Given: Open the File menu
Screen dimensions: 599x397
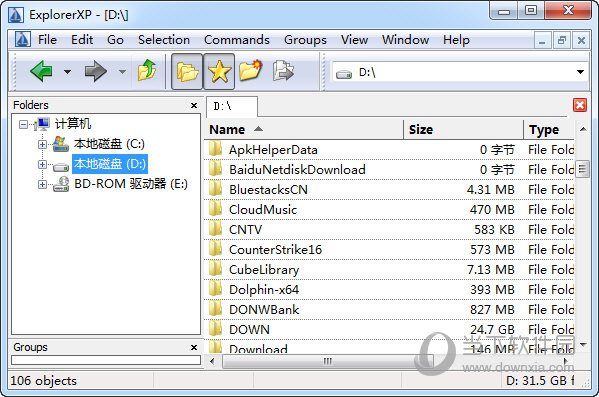Looking at the screenshot, I should click(47, 40).
